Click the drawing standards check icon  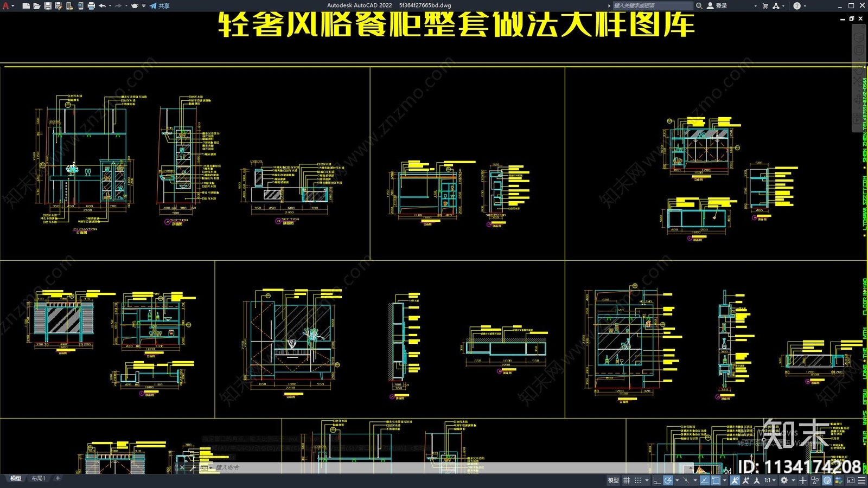(839, 480)
